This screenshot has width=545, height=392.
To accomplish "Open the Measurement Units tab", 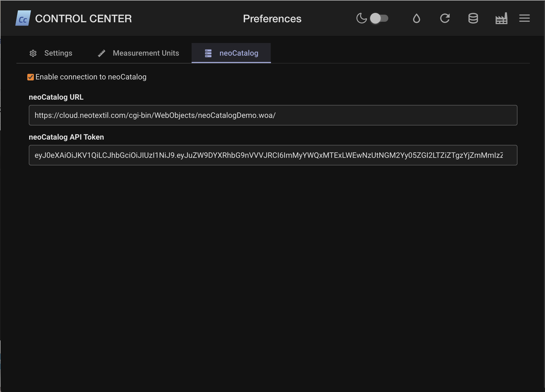I will coord(146,53).
